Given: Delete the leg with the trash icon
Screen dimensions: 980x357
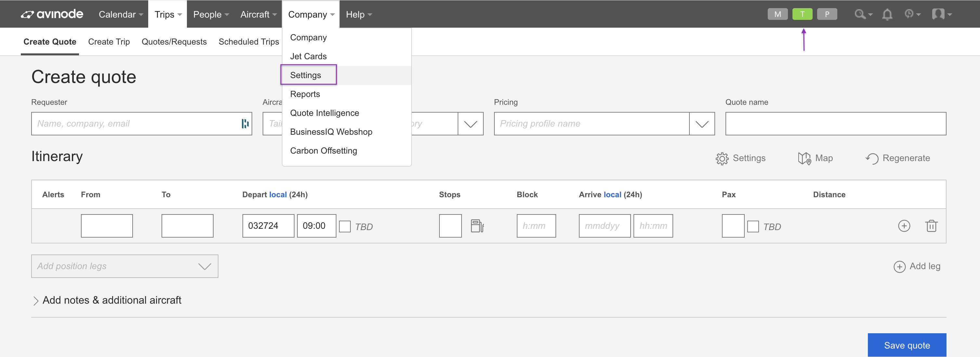Looking at the screenshot, I should (x=931, y=226).
